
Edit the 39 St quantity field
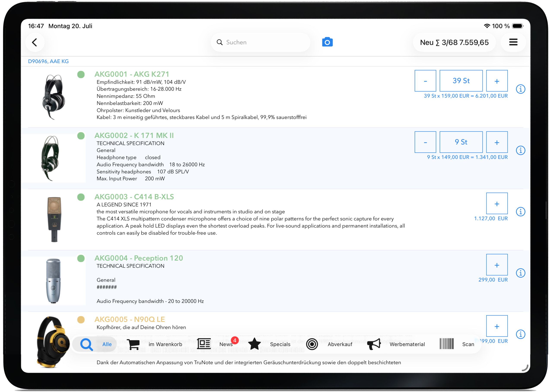461,81
